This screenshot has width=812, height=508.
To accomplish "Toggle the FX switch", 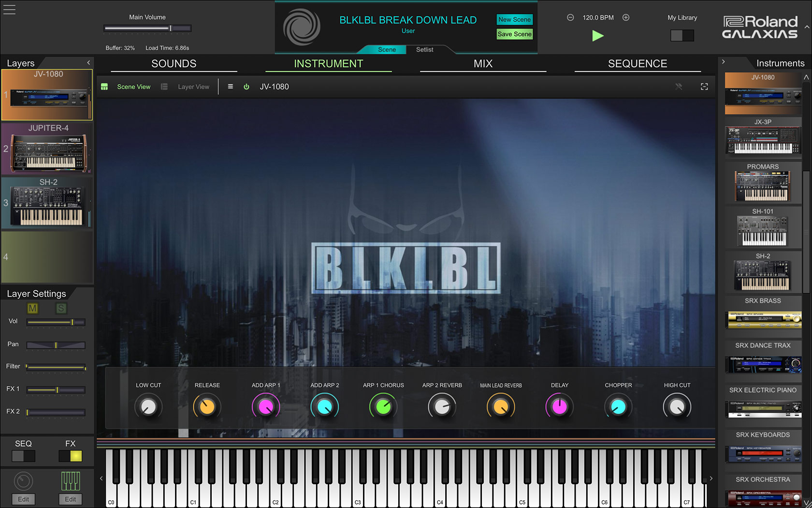I will [x=70, y=456].
